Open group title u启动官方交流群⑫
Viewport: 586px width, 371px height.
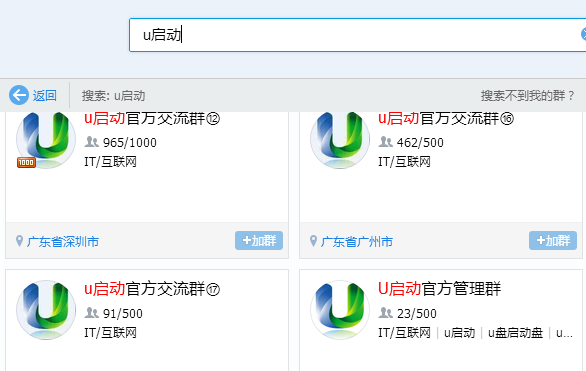pyautogui.click(x=152, y=119)
